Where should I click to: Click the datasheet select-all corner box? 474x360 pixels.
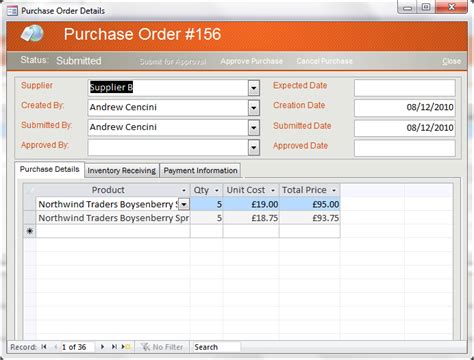point(30,190)
